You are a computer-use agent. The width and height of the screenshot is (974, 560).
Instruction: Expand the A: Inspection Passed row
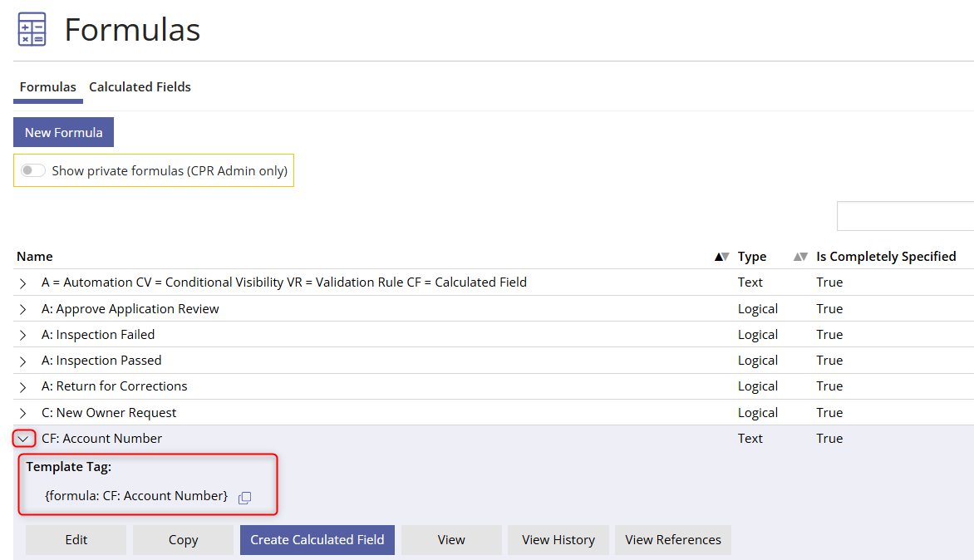point(23,361)
